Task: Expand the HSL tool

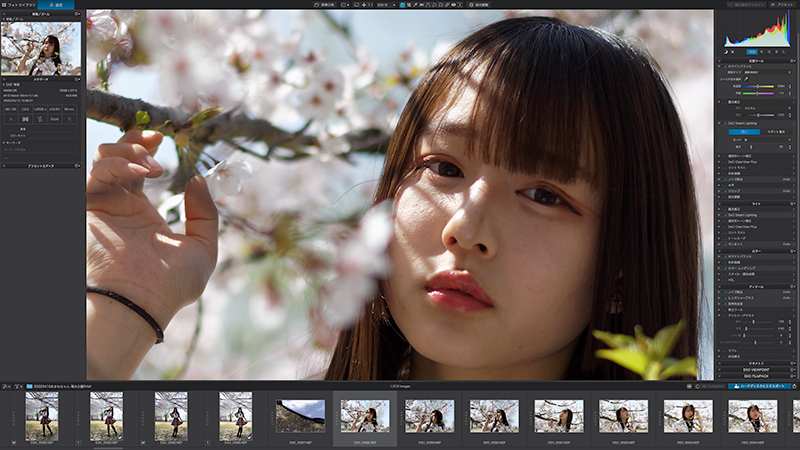Action: click(719, 280)
